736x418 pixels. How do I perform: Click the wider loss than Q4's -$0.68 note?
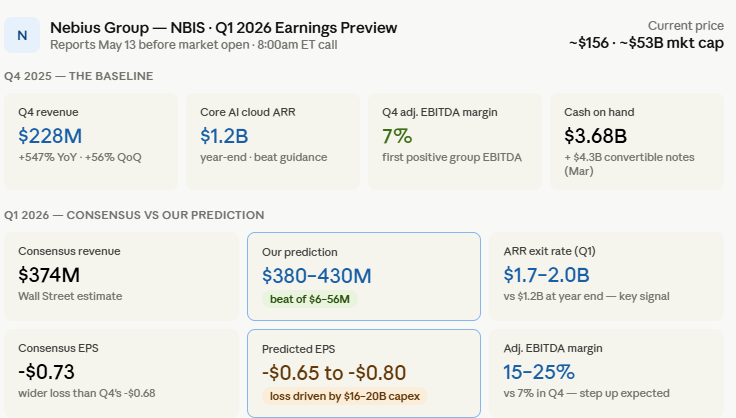pos(87,393)
